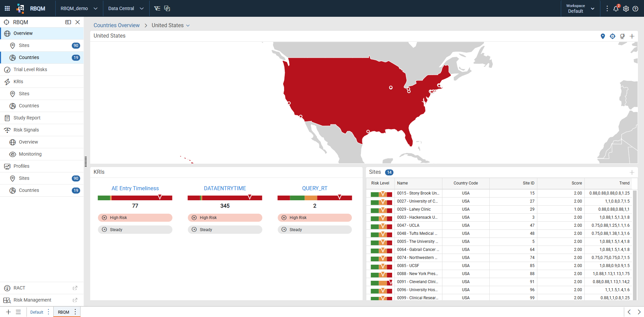Go to next tab arrow
Viewport: 644px width, 317px height.
[x=639, y=312]
